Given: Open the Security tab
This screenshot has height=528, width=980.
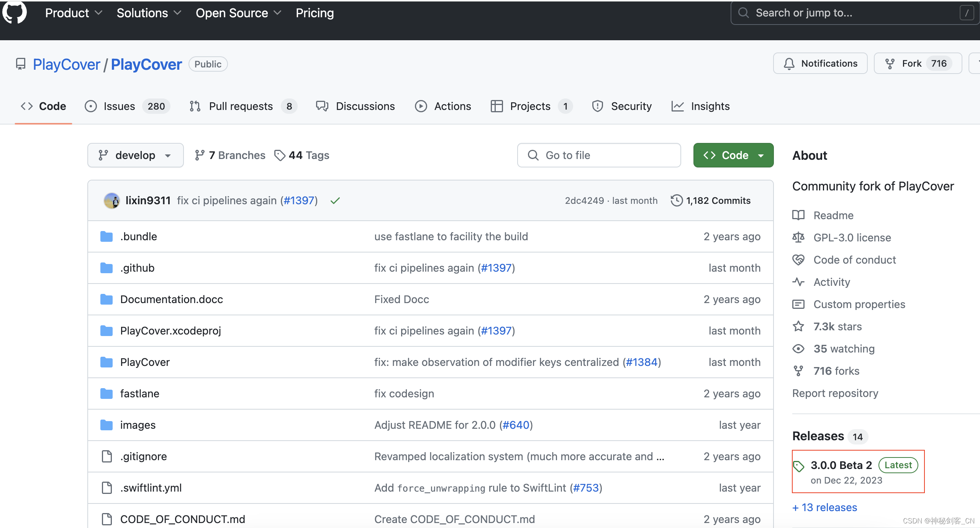Looking at the screenshot, I should point(621,106).
